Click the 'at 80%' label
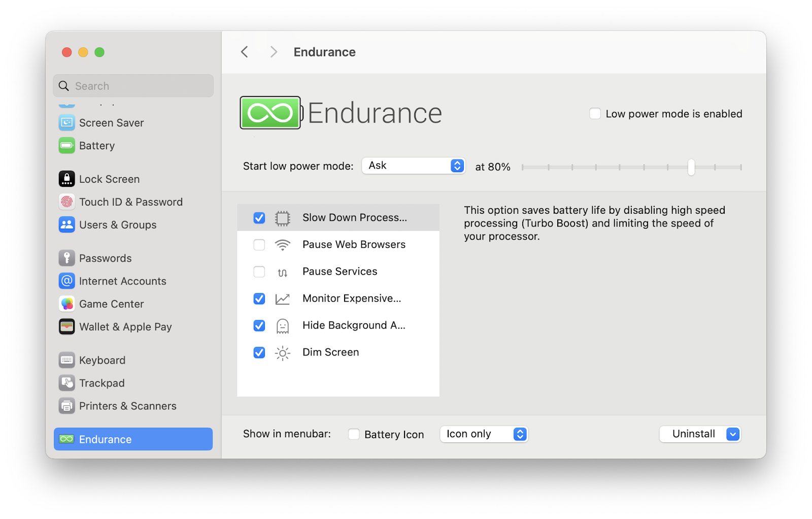 click(x=493, y=167)
